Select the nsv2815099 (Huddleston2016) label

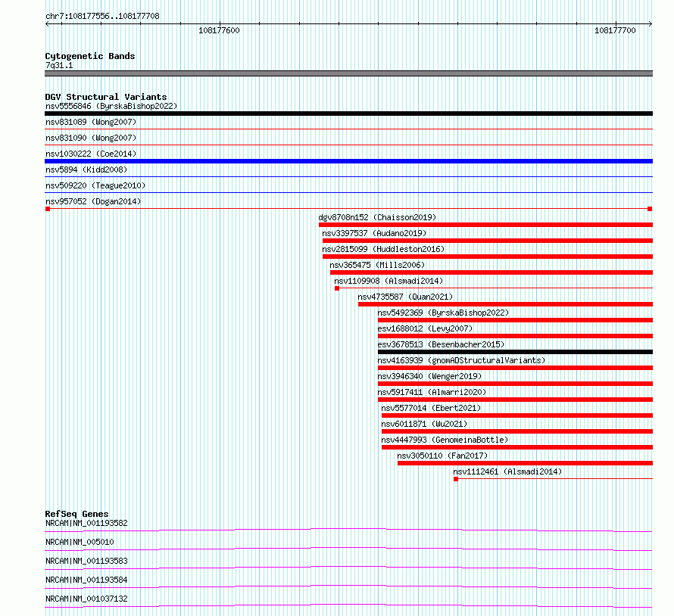click(x=383, y=249)
